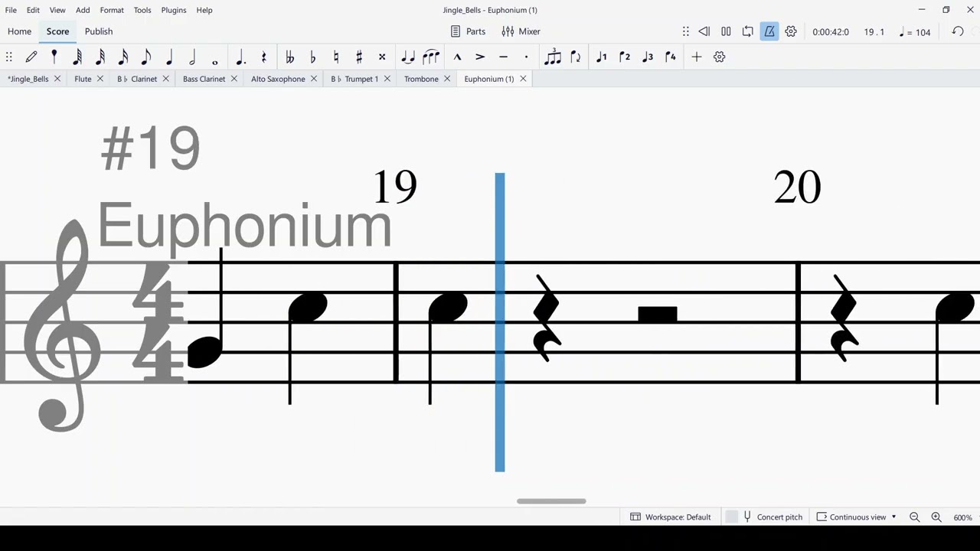Switch to the Jingle_Bells score tab
The width and height of the screenshot is (980, 551).
click(x=28, y=79)
